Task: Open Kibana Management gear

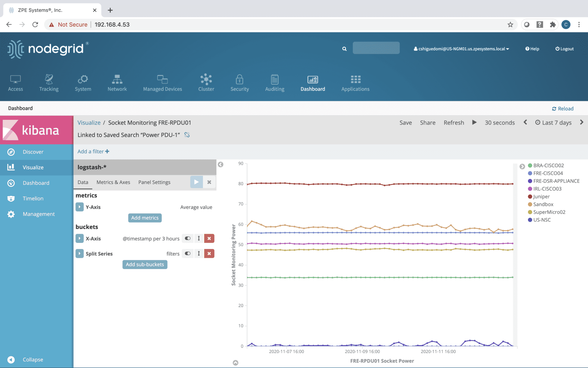Action: coord(11,214)
